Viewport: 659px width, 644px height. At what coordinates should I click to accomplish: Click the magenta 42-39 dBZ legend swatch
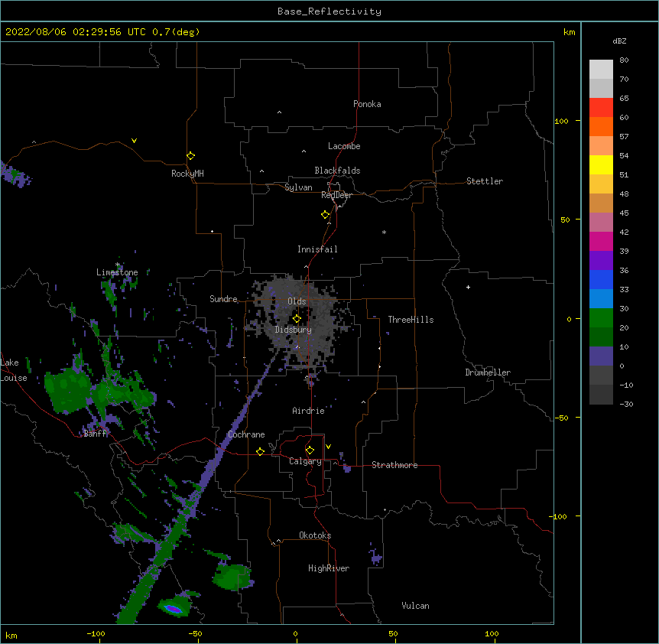(x=601, y=241)
